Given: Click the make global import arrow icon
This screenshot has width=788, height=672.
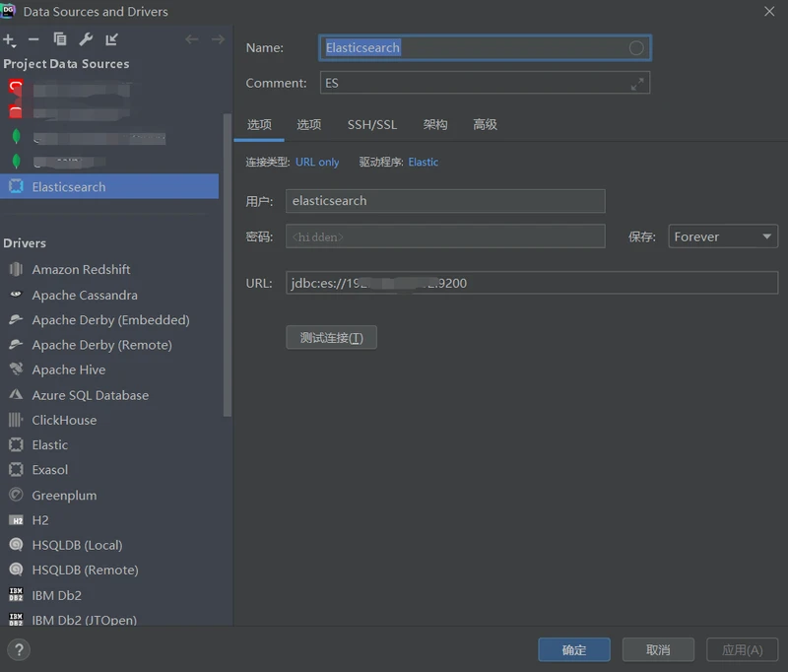Looking at the screenshot, I should pyautogui.click(x=111, y=39).
